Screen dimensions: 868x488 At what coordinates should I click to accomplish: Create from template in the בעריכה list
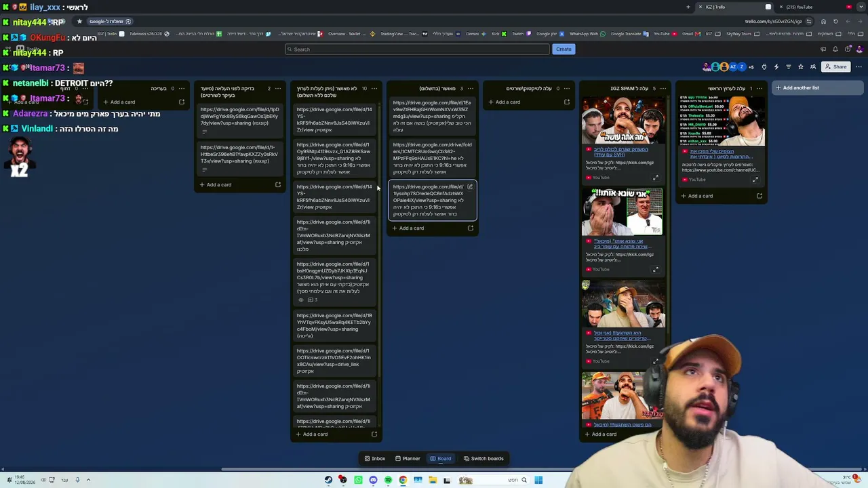182,102
